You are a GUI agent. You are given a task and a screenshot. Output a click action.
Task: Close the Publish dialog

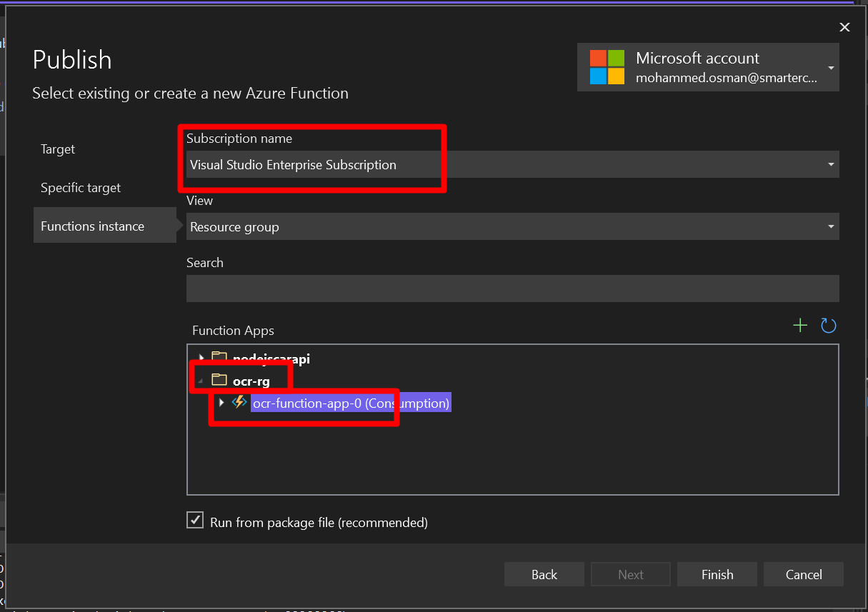click(844, 27)
